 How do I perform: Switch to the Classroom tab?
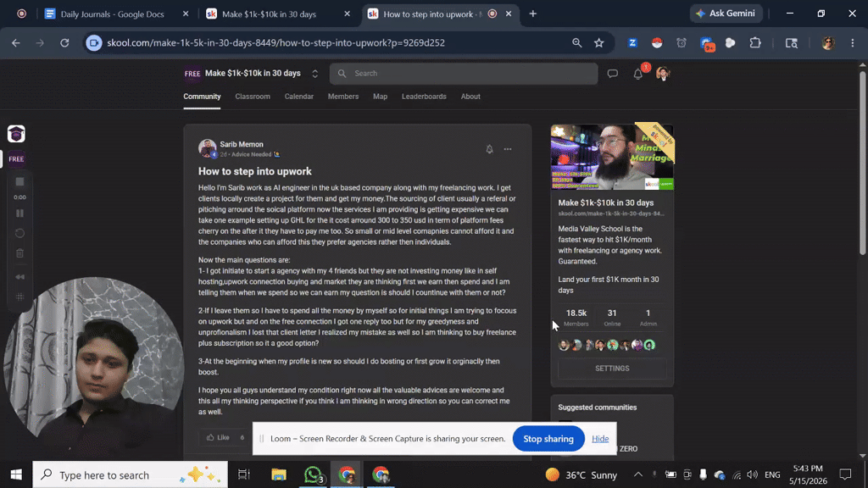click(x=253, y=97)
